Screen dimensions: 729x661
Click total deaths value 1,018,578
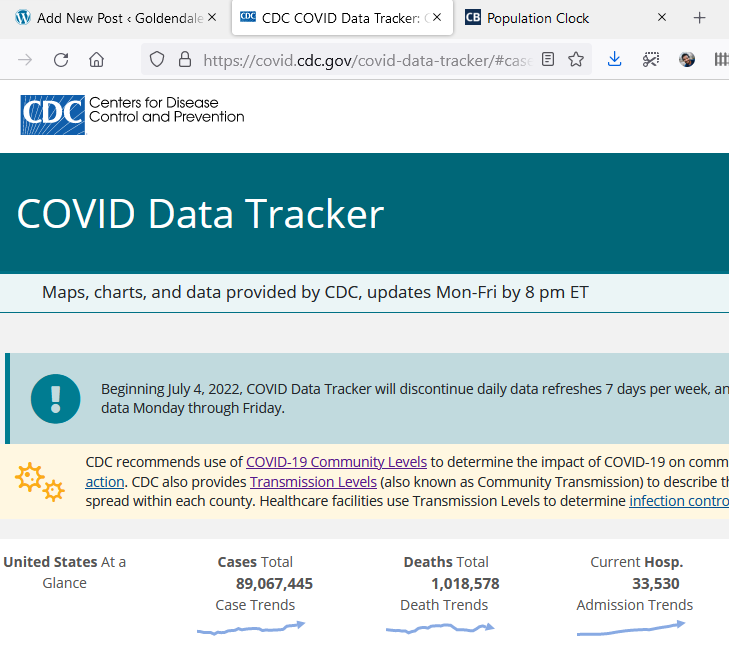tap(465, 584)
